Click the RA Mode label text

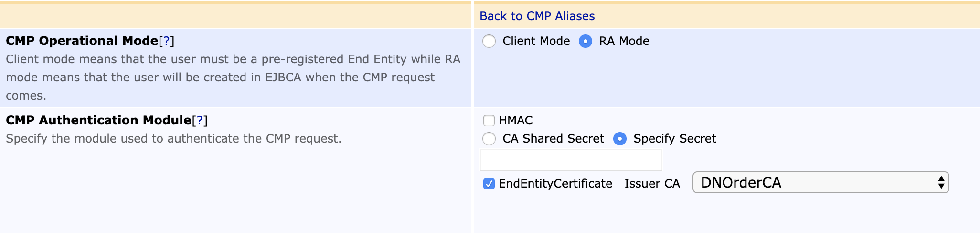point(624,41)
